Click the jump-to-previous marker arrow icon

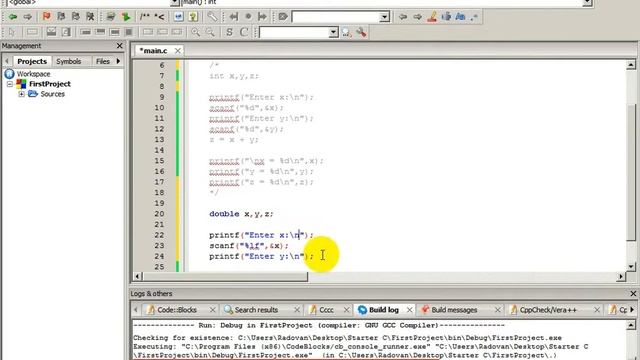[x=233, y=17]
